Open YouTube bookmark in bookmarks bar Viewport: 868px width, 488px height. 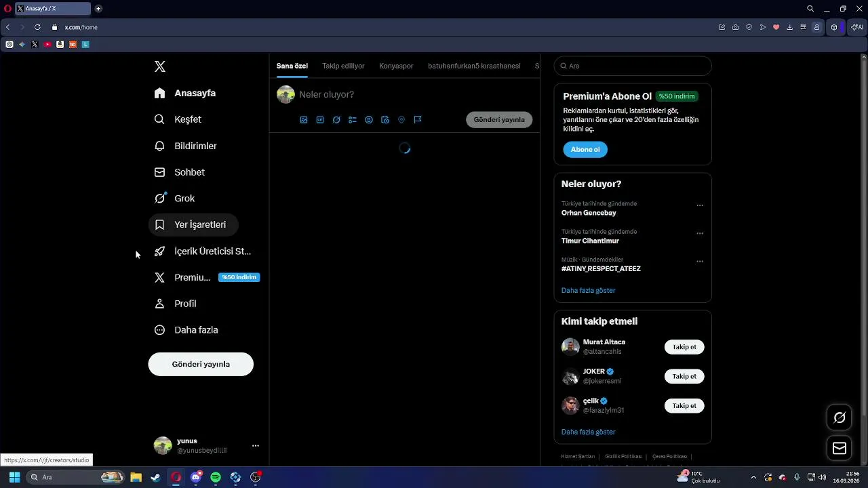[x=47, y=44]
